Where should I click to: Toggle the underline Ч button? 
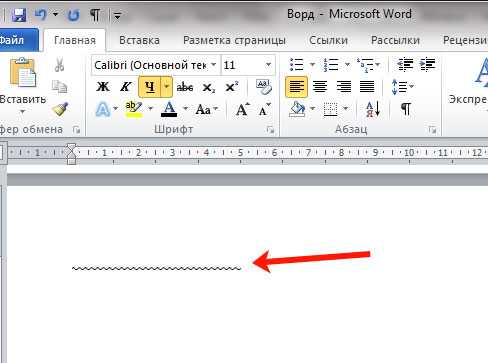click(150, 87)
